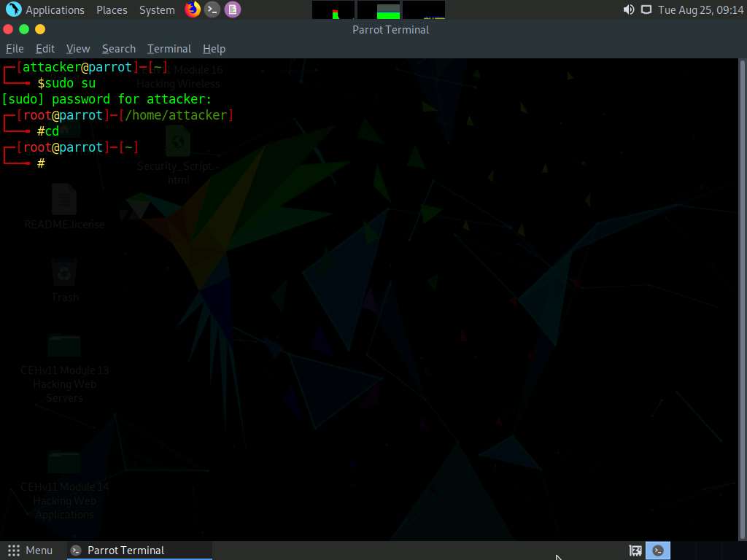The height and width of the screenshot is (560, 747).
Task: Open the memory system monitor graph
Action: point(379,10)
